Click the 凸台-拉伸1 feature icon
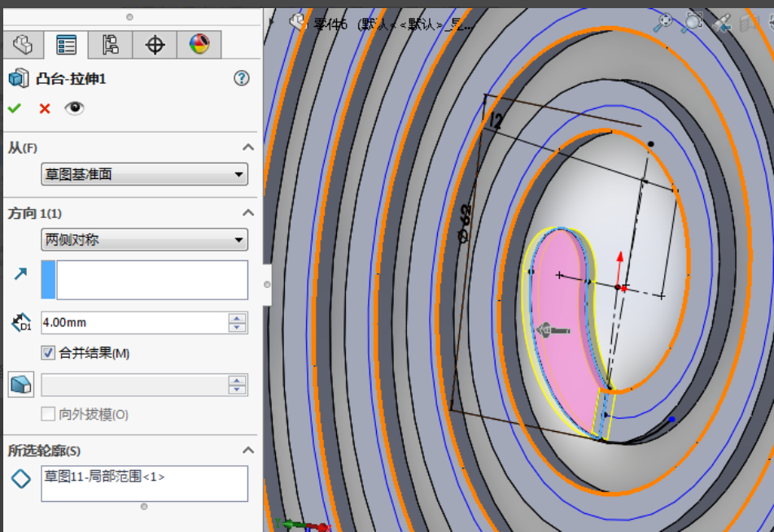Viewport: 774px width, 532px height. (x=19, y=78)
